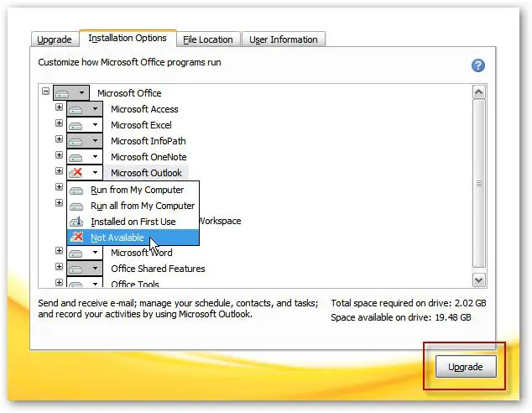Click the scrollbar down arrow
Viewport: 532px width, 413px height.
click(479, 280)
